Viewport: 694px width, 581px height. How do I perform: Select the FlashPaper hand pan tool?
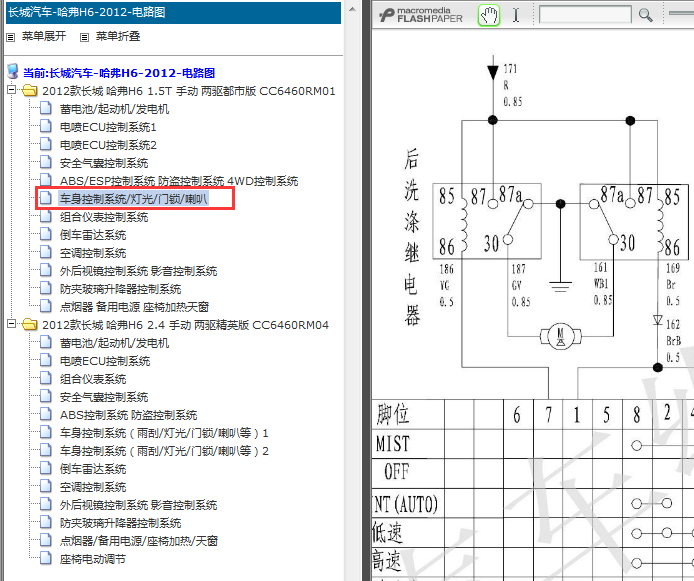click(x=489, y=15)
